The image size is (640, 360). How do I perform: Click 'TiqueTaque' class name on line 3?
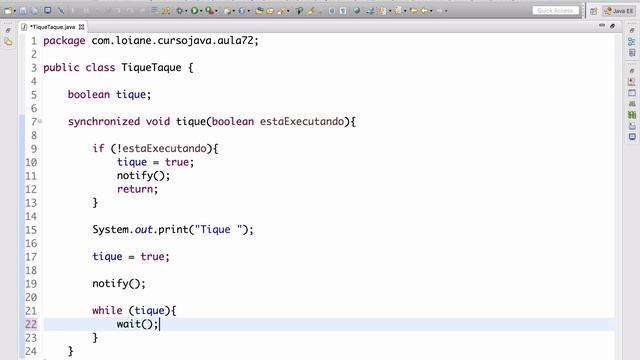151,67
